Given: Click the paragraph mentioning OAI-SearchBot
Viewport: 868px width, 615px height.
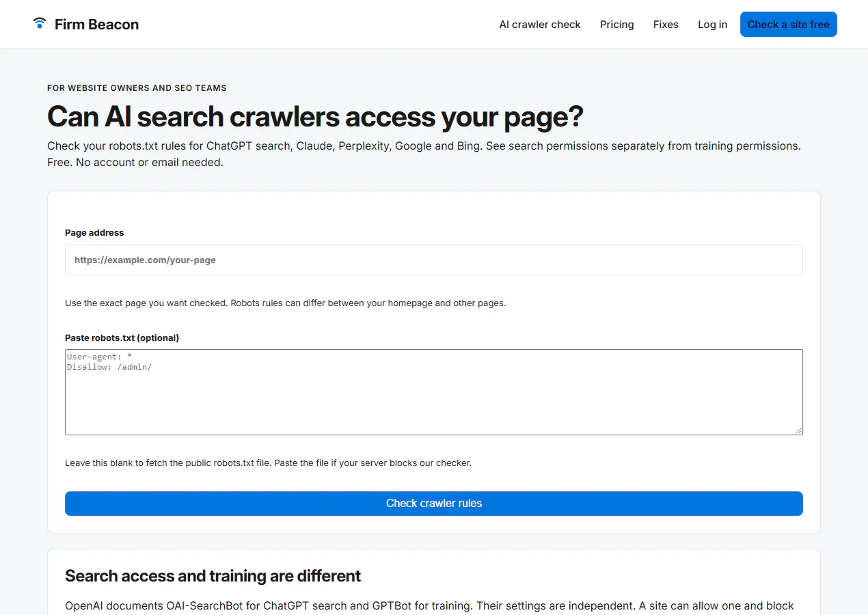Looking at the screenshot, I should pyautogui.click(x=429, y=606).
